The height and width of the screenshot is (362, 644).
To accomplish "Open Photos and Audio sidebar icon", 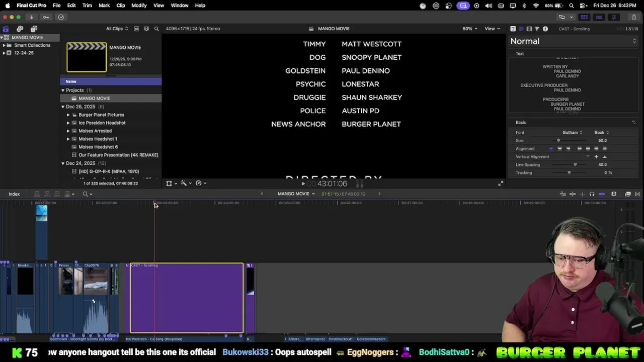I will 20,29.
